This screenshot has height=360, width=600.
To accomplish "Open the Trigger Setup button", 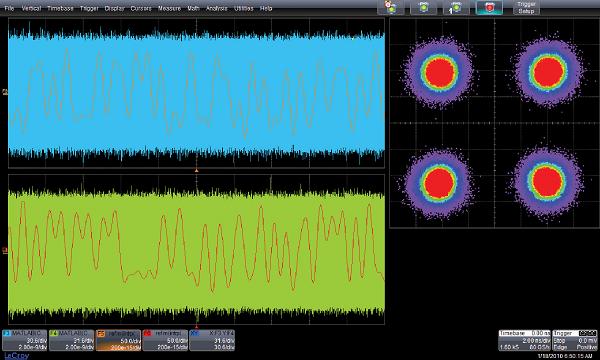I will point(526,7).
